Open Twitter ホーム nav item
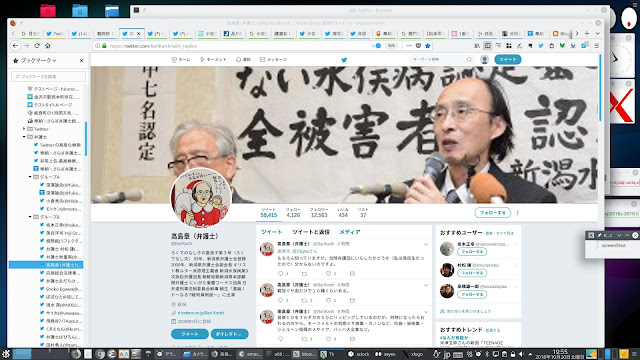The image size is (640, 360). [181, 60]
